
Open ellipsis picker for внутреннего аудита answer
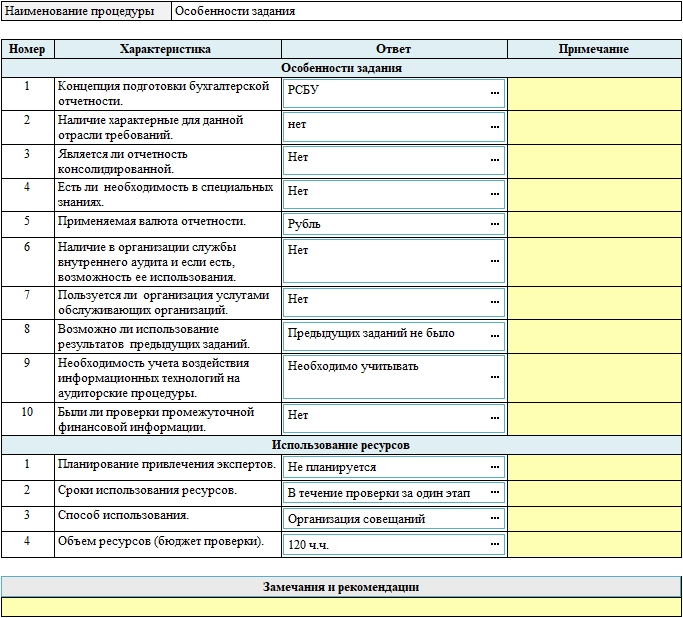tap(494, 261)
